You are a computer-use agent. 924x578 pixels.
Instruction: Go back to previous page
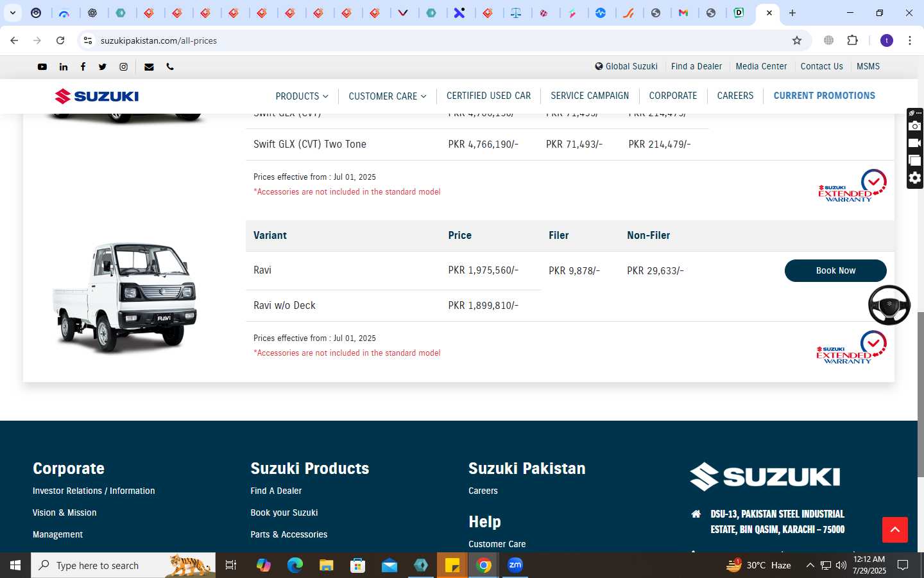[14, 40]
